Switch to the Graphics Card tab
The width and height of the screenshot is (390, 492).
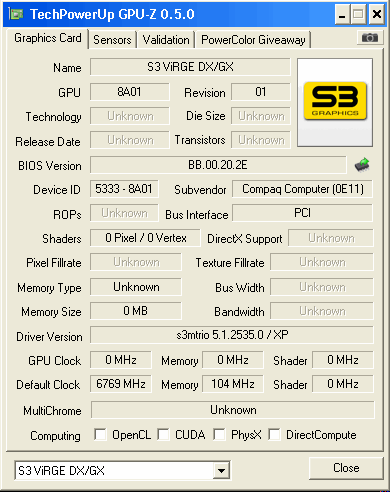click(48, 38)
